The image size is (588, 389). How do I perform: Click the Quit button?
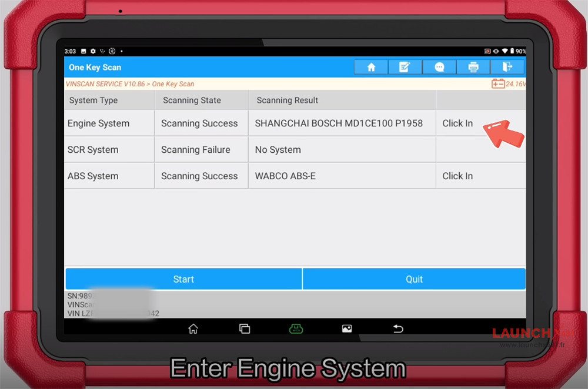pyautogui.click(x=414, y=279)
